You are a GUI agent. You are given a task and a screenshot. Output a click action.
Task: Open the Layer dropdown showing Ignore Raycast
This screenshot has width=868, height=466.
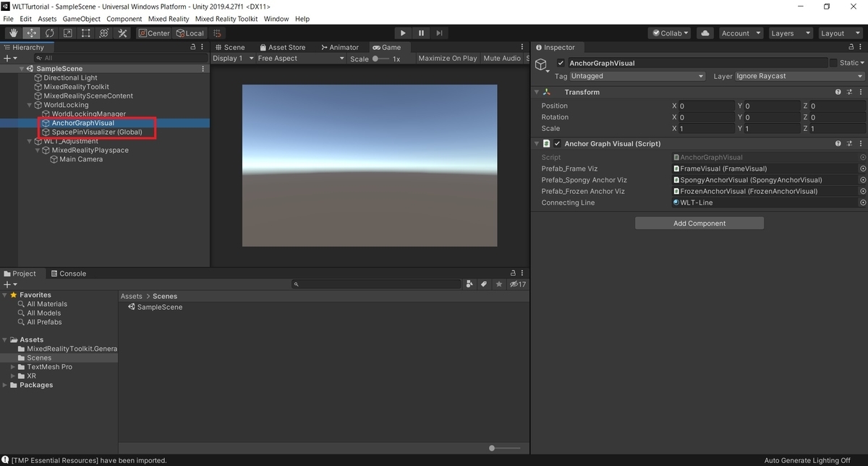click(800, 76)
